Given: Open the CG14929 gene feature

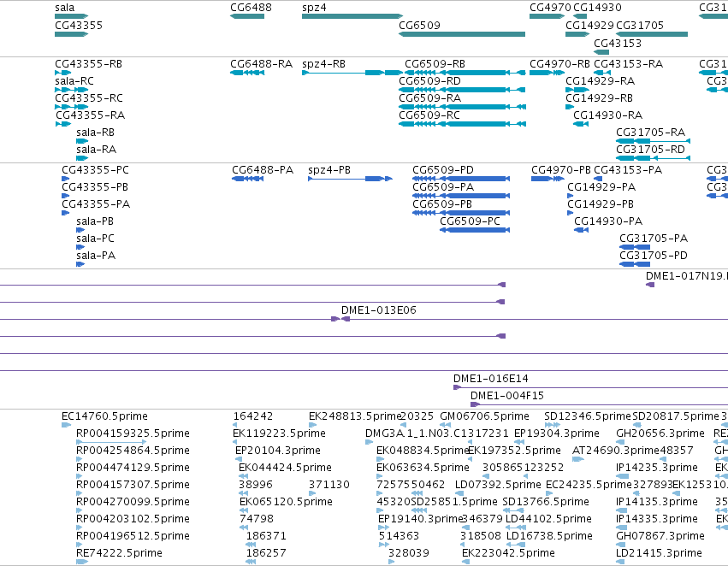Looking at the screenshot, I should tap(577, 34).
